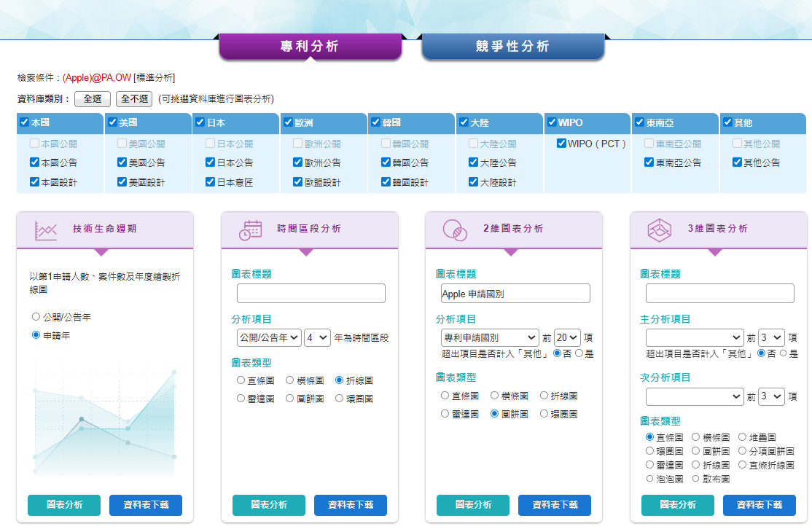The image size is (812, 529).
Task: Open the 公開/公告年 analysis item dropdown
Action: 269,337
